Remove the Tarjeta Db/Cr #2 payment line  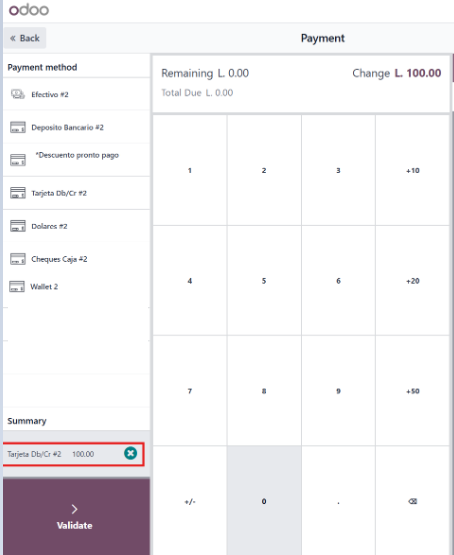point(131,453)
